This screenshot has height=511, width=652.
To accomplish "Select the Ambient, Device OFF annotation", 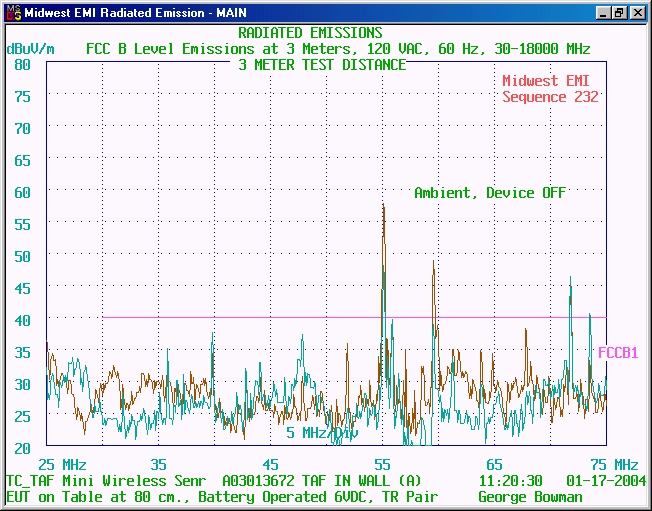I will click(490, 193).
